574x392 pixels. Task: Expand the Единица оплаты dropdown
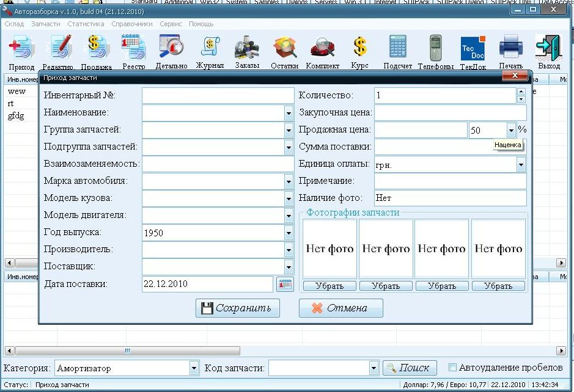point(520,164)
